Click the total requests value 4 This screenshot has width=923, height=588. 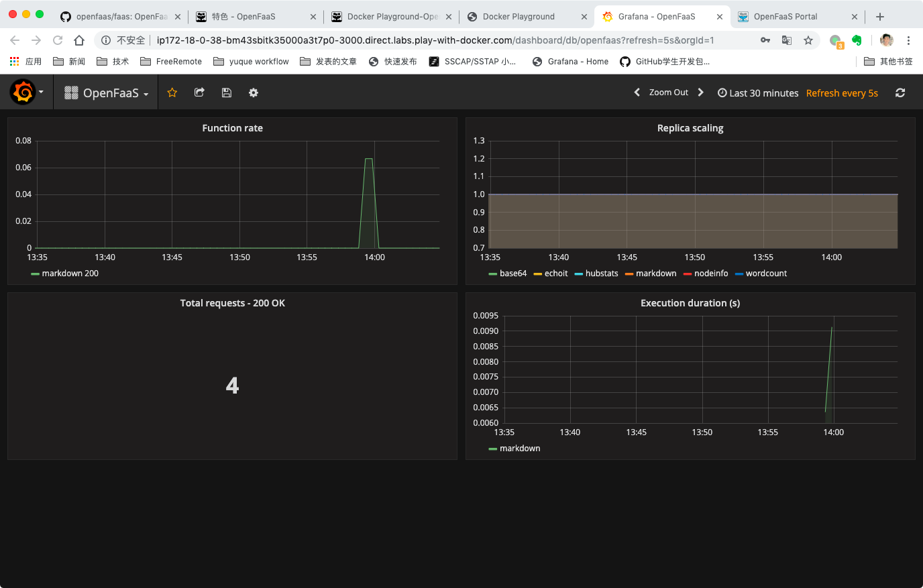pyautogui.click(x=232, y=386)
